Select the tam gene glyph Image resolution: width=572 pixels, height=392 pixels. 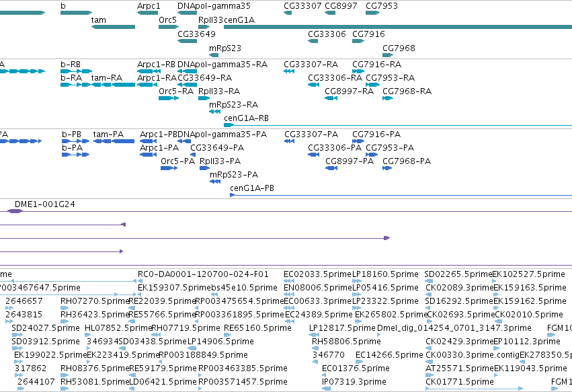113,27
